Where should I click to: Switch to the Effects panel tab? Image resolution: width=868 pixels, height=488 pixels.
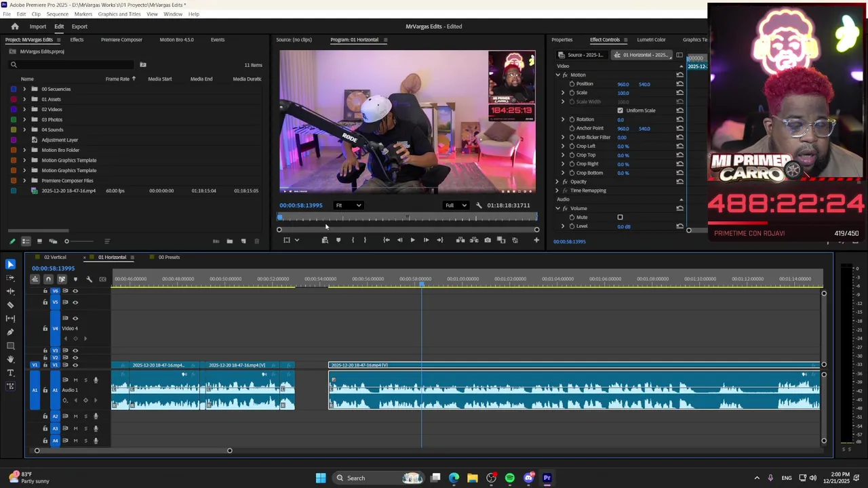point(77,39)
